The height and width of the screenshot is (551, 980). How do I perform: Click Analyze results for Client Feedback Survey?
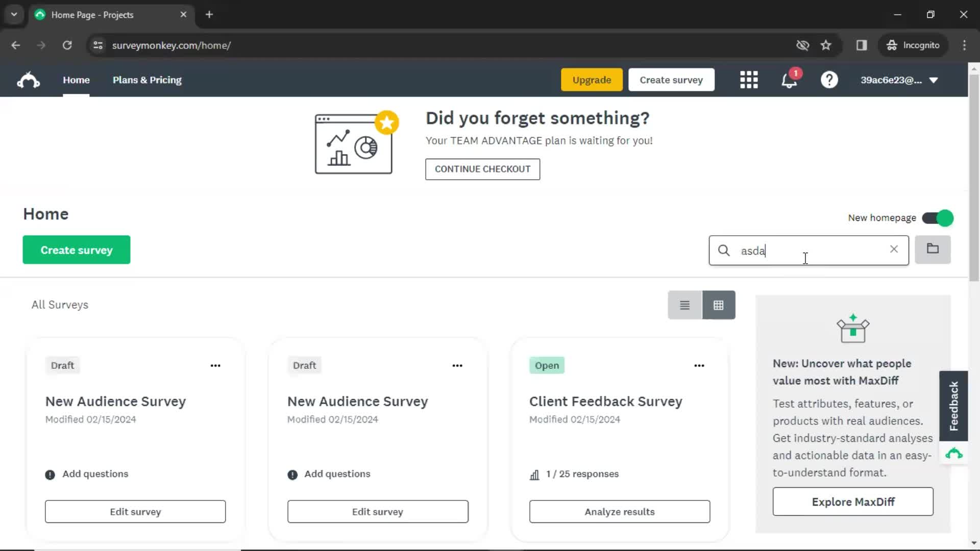coord(619,511)
